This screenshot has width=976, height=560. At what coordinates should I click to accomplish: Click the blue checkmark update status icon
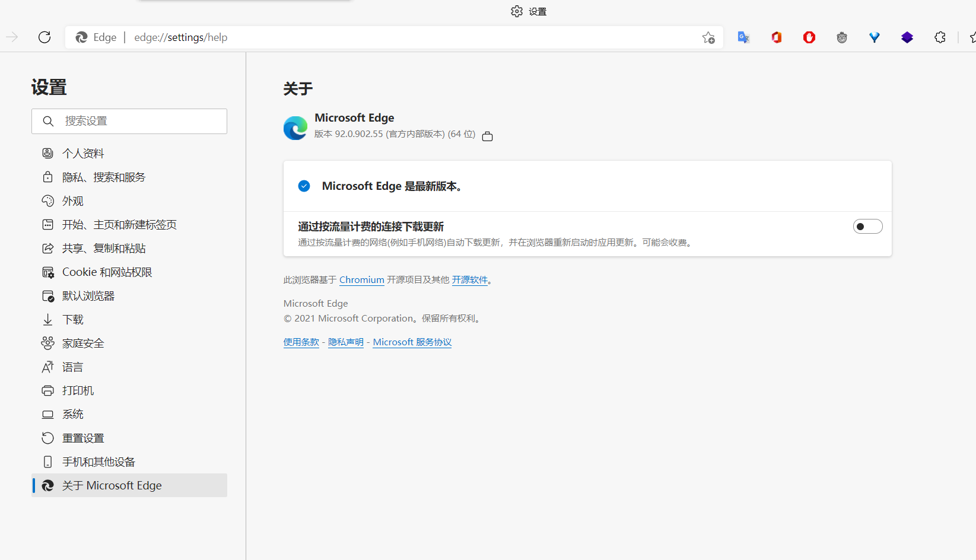pyautogui.click(x=304, y=186)
